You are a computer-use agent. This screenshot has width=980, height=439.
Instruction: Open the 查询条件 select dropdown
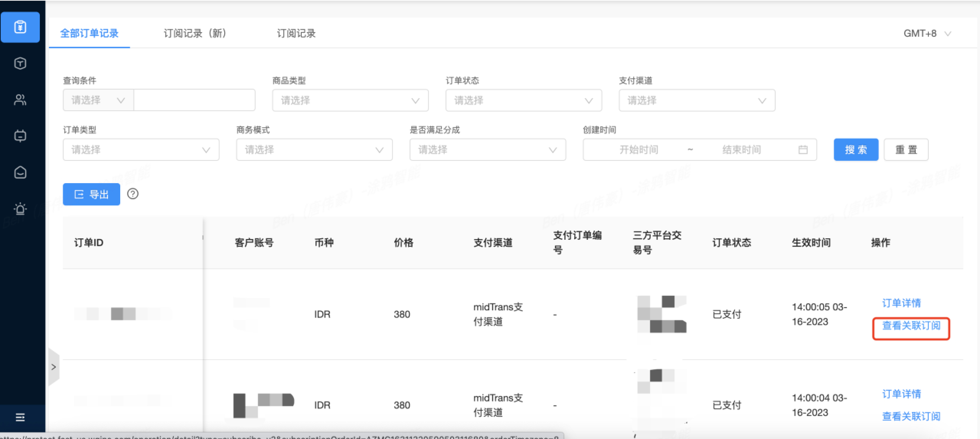click(x=98, y=100)
